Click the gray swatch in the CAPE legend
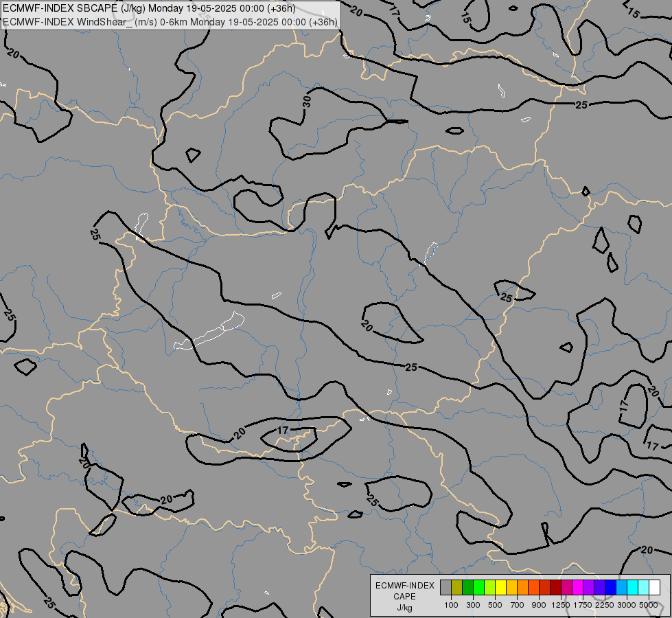Image resolution: width=672 pixels, height=618 pixels. 445,587
